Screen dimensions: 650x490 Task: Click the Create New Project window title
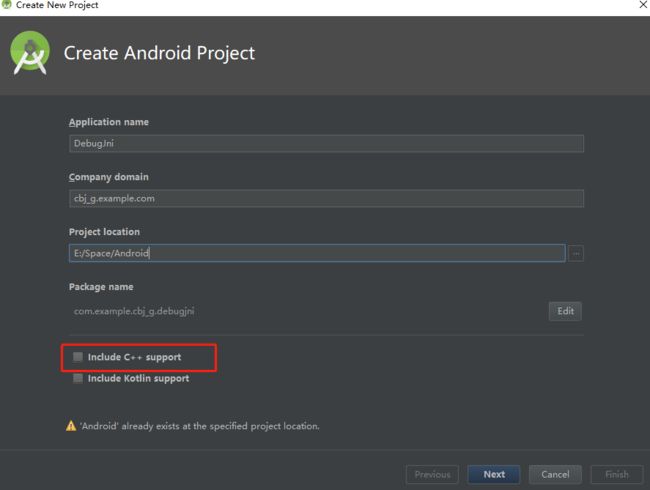click(57, 5)
